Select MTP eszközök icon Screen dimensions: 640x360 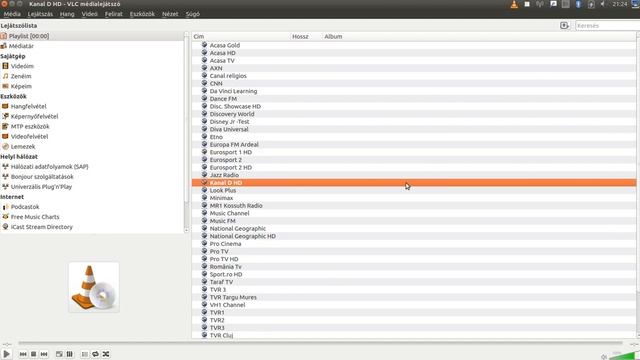[x=5, y=126]
